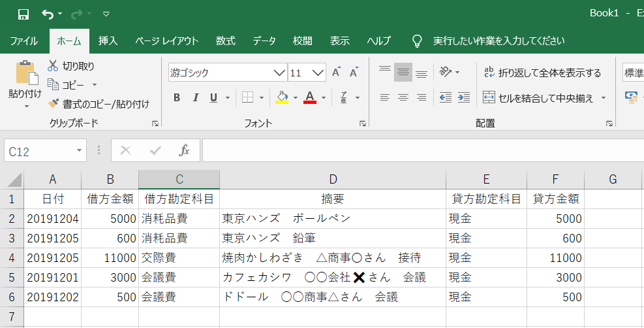Switch to the 表示 tab

click(340, 41)
